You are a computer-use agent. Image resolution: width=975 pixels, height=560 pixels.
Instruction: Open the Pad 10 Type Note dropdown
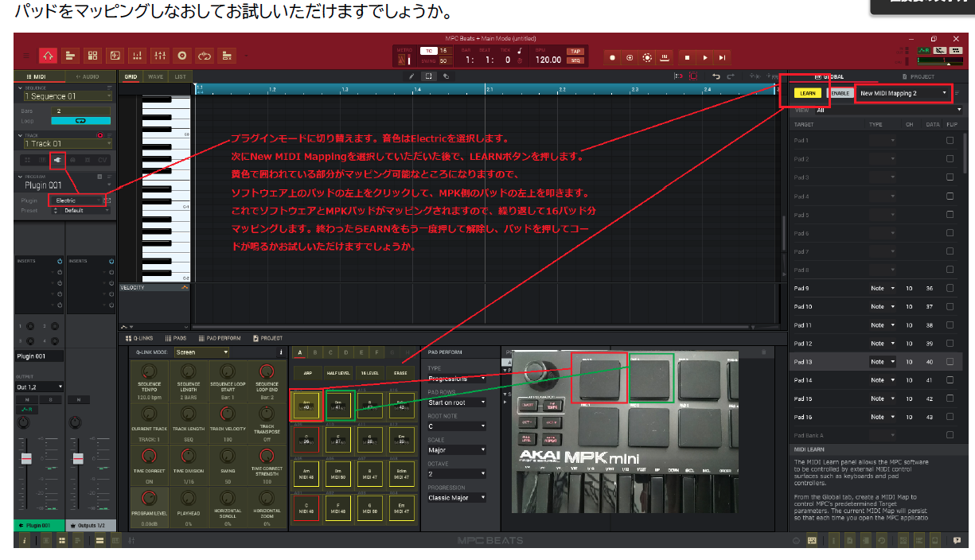882,306
